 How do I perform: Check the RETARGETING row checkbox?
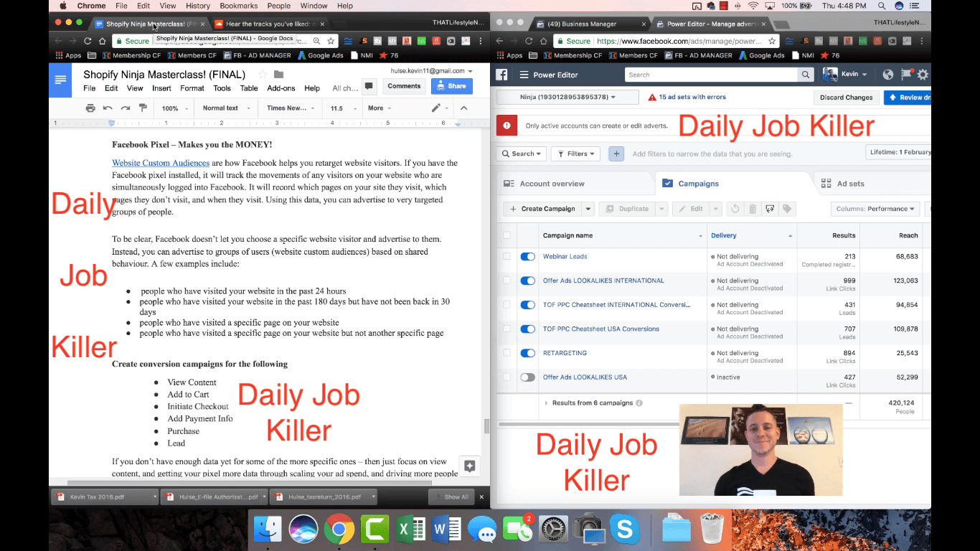[507, 353]
